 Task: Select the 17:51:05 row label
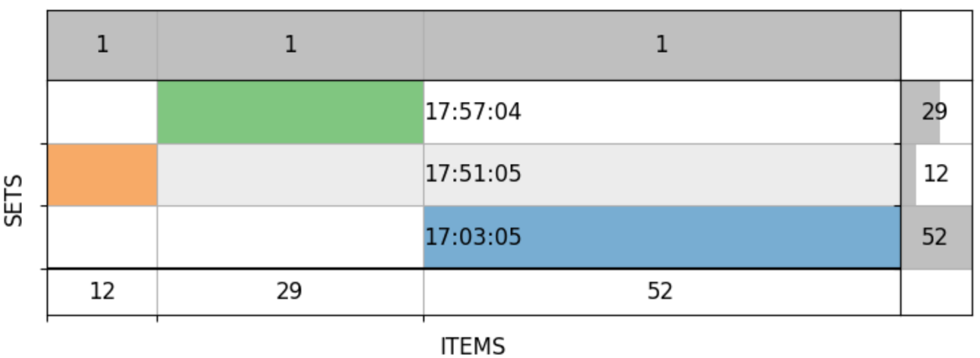[x=473, y=173]
